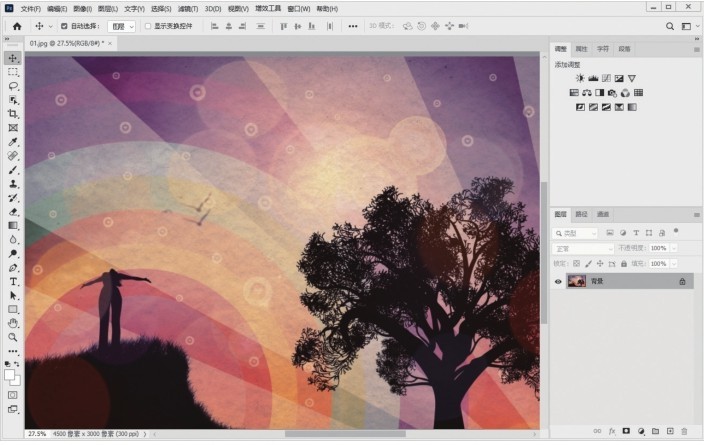Image resolution: width=704 pixels, height=445 pixels.
Task: Select the Rectangular Marquee tool
Action: tap(13, 72)
